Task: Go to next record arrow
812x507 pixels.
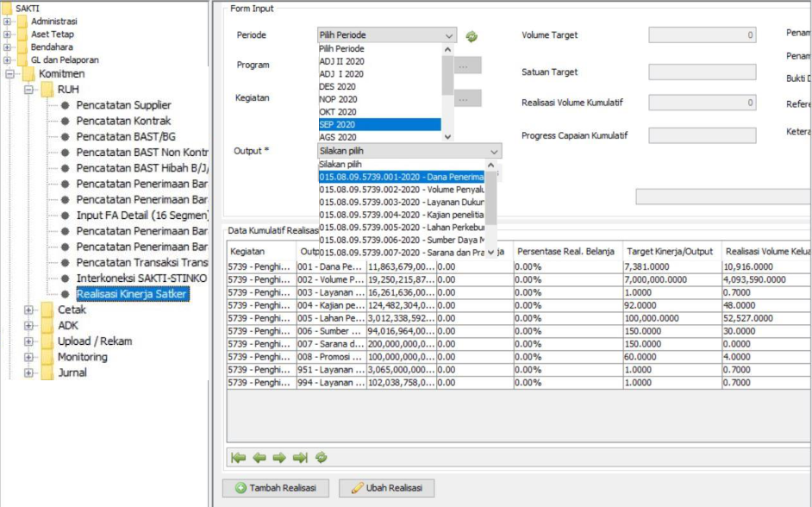Action: pyautogui.click(x=279, y=458)
